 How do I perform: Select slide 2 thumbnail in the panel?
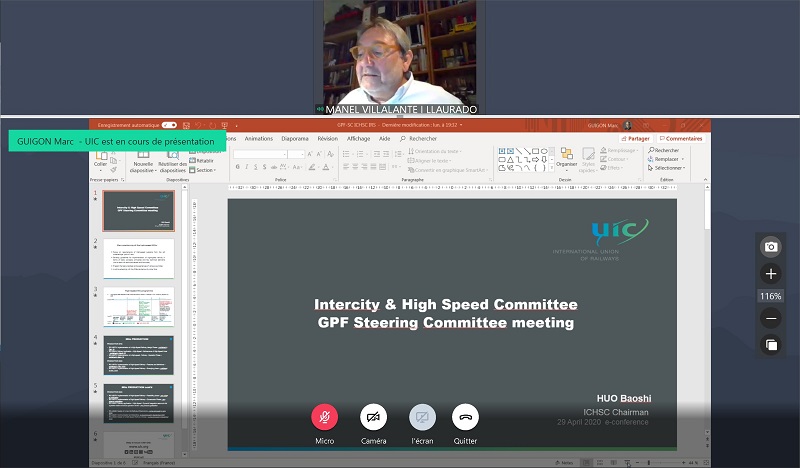click(139, 259)
